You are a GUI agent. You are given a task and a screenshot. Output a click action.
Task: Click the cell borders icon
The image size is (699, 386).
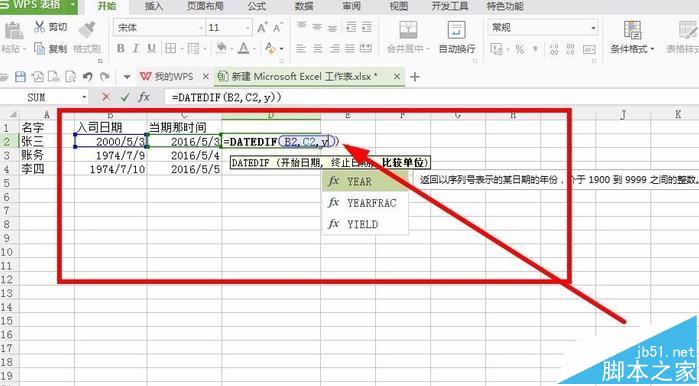(x=170, y=48)
